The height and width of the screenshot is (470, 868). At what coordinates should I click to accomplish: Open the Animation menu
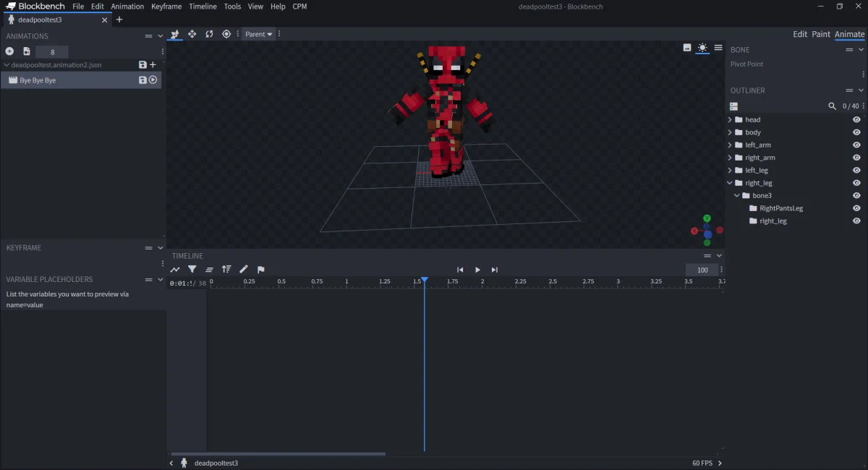click(127, 7)
